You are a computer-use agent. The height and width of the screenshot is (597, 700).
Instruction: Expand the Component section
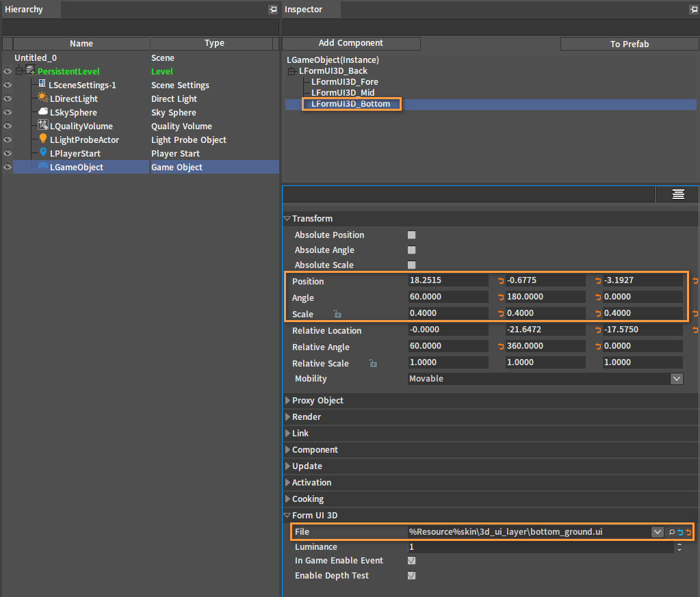[287, 450]
